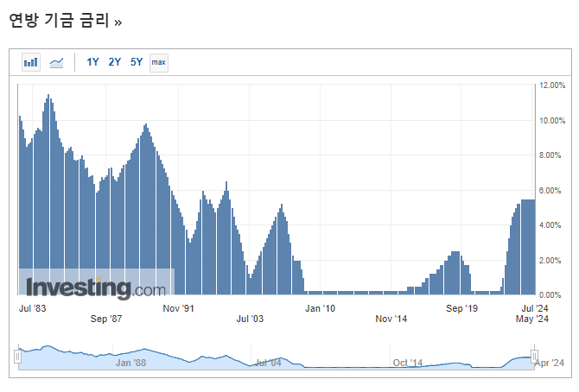
Task: Select the 2Y time range
Action: click(x=114, y=62)
